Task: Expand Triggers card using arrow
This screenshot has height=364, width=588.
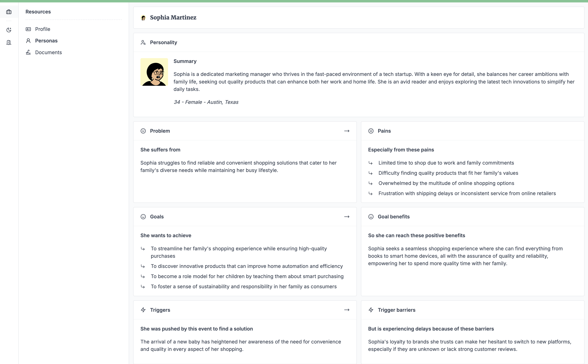Action: point(347,310)
